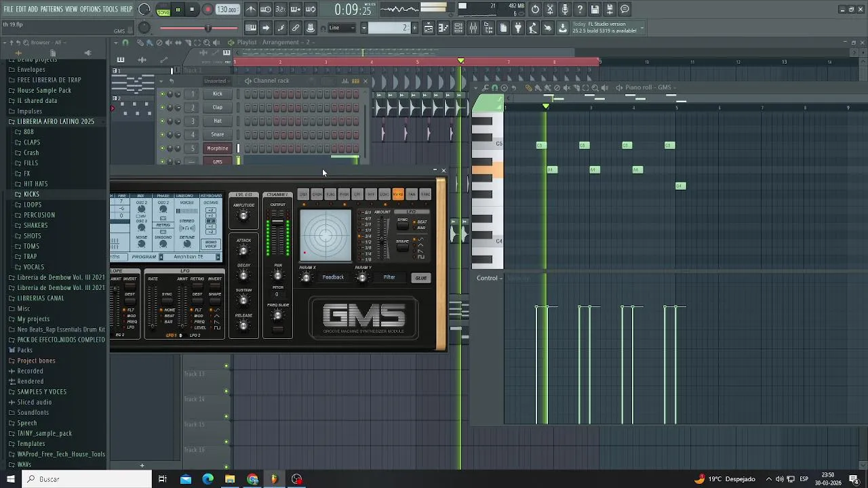Open the TOOLS menu
Image resolution: width=868 pixels, height=488 pixels.
[x=111, y=9]
